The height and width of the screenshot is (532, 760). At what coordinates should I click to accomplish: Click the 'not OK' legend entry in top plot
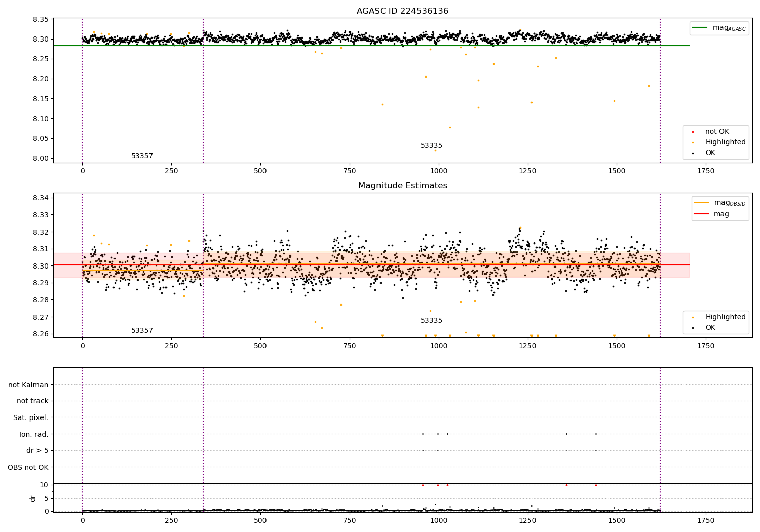[x=717, y=132]
